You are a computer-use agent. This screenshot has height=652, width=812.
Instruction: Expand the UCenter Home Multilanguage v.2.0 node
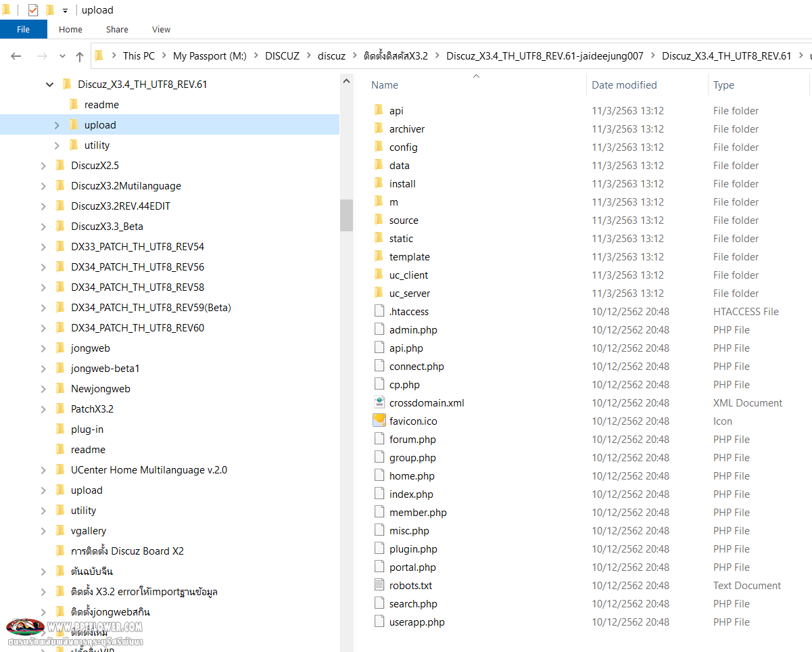[x=43, y=470]
